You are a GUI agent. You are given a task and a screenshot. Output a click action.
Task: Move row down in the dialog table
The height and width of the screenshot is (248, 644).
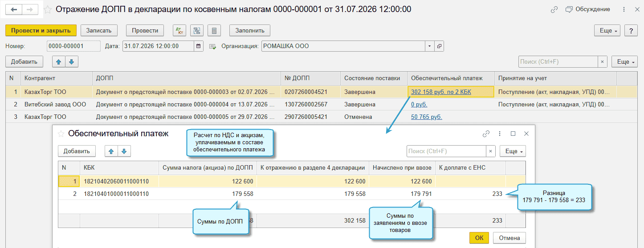coord(124,151)
